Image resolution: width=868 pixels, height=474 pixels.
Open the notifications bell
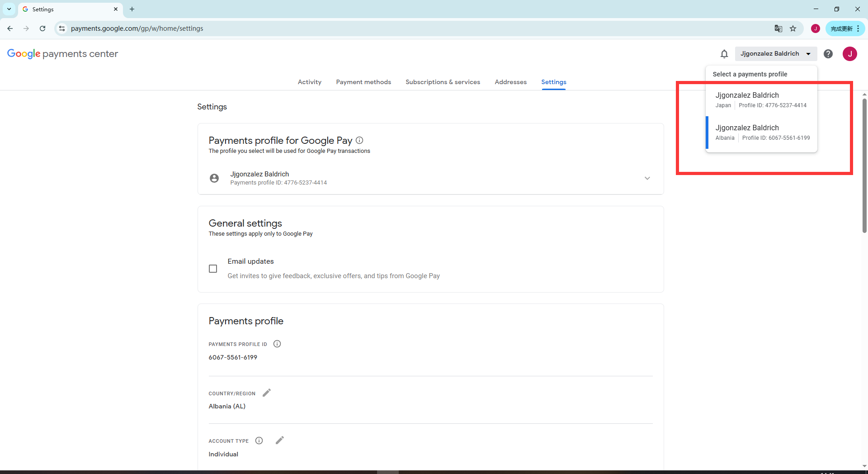coord(724,54)
